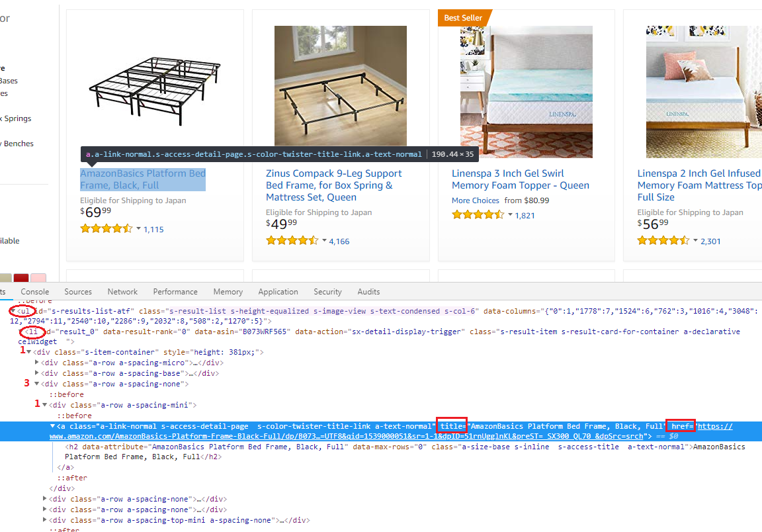The width and height of the screenshot is (762, 532).
Task: Select the Performance tab
Action: pos(175,292)
